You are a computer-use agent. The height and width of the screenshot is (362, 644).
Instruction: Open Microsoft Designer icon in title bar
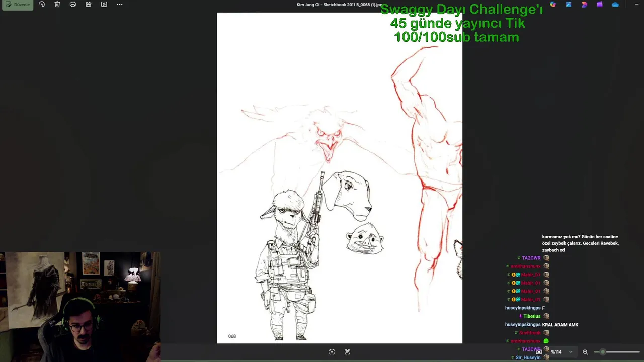pyautogui.click(x=584, y=5)
